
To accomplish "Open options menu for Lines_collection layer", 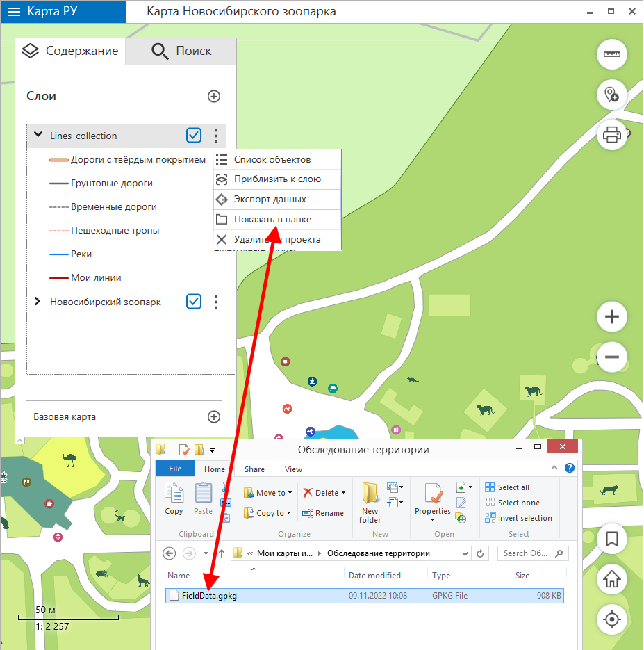I will pos(216,136).
